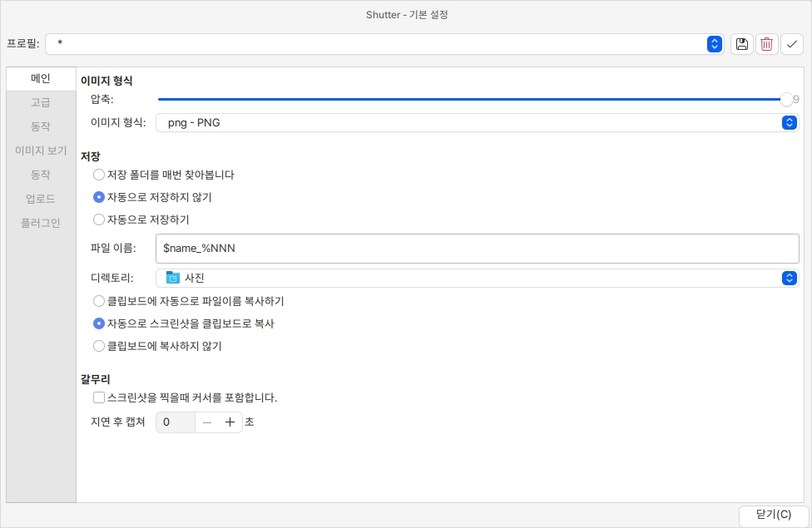Click the 압축 compression slider handle
Image resolution: width=812 pixels, height=528 pixels.
point(786,100)
